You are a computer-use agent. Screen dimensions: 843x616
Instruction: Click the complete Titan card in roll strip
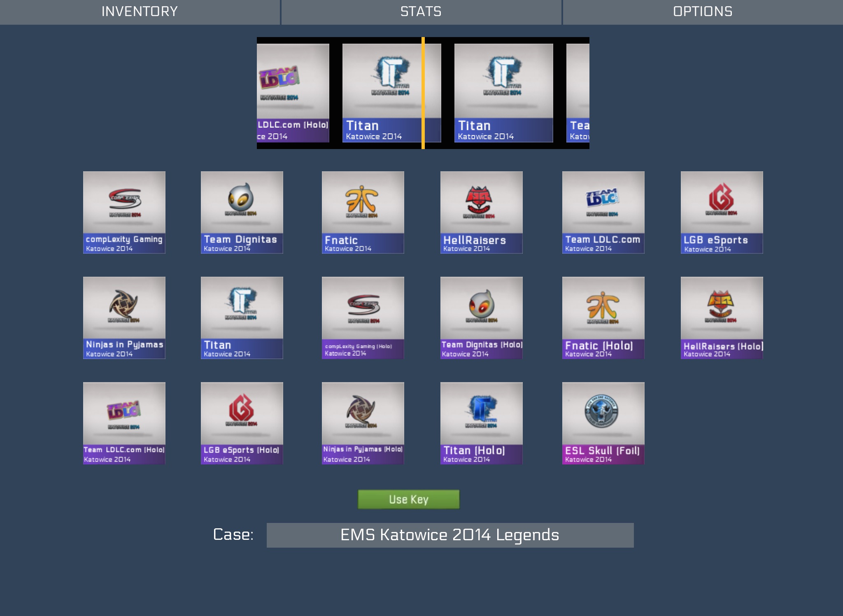click(x=503, y=93)
